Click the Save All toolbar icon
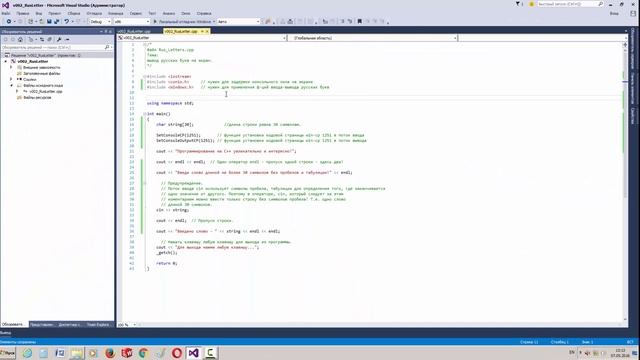Image resolution: width=640 pixels, height=360 pixels. pos(56,22)
